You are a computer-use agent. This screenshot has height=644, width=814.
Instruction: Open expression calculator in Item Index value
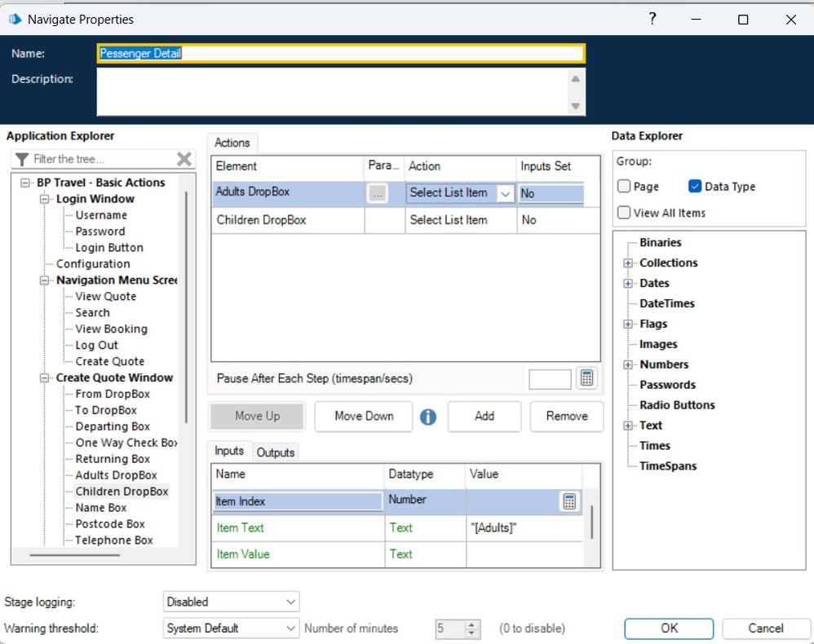click(569, 501)
